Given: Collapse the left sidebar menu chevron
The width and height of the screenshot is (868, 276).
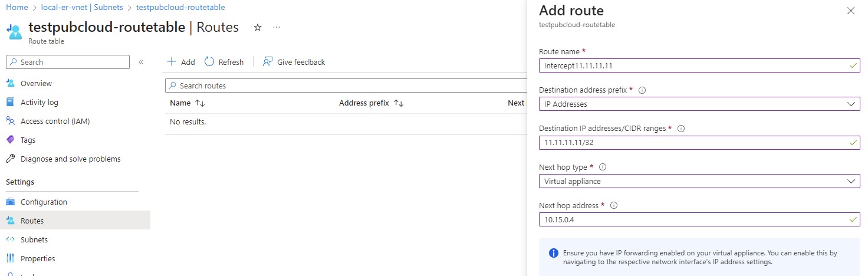Looking at the screenshot, I should tap(141, 62).
